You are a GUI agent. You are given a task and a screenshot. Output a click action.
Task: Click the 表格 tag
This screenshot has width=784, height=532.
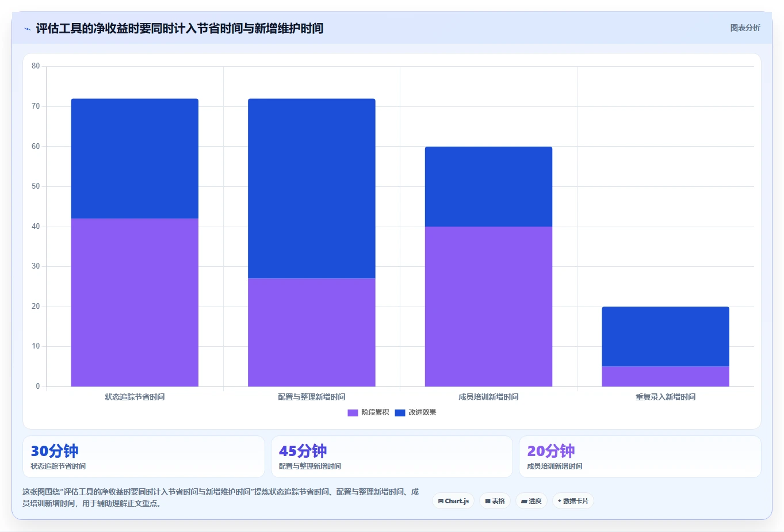495,501
